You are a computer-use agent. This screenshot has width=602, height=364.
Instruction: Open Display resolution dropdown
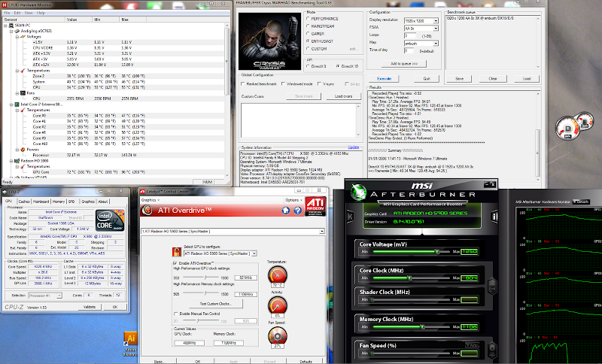(436, 21)
